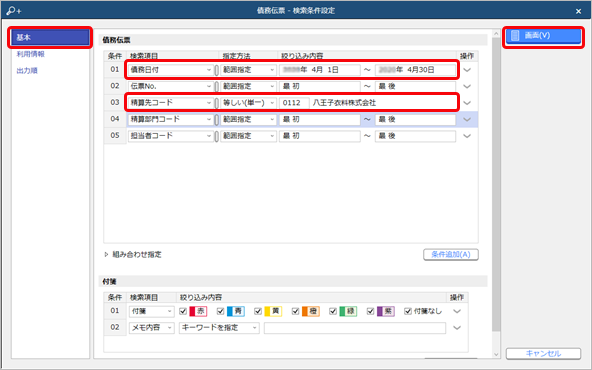Click scrollbar up arrow
The width and height of the screenshot is (592, 370).
[x=496, y=34]
